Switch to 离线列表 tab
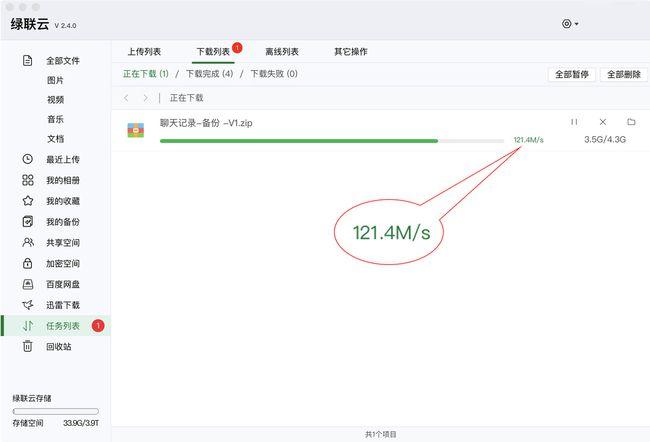The image size is (650, 442). pyautogui.click(x=282, y=52)
